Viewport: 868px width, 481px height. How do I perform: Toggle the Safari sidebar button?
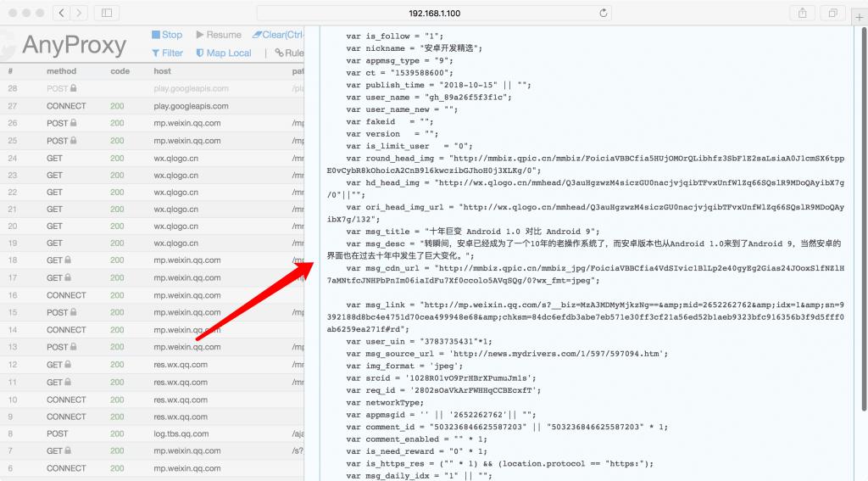[107, 13]
